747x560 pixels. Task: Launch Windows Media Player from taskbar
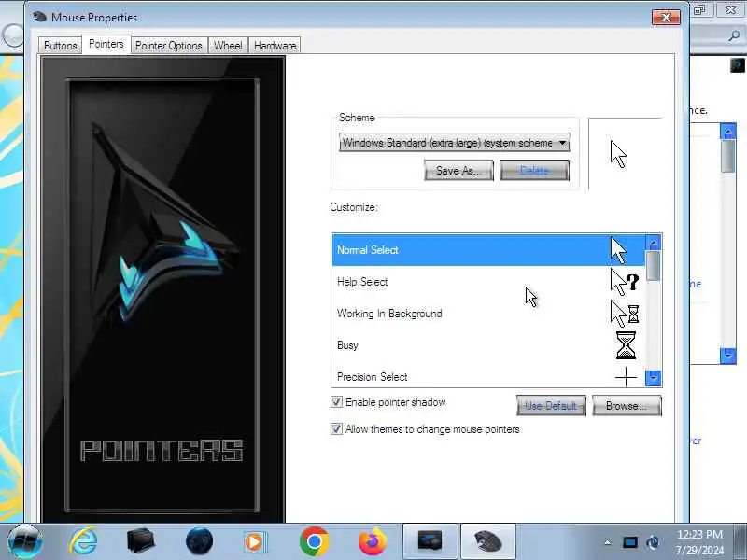[256, 542]
